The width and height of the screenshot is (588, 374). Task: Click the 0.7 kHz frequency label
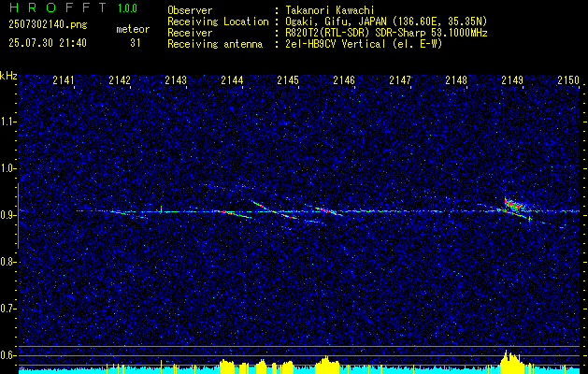pos(7,309)
